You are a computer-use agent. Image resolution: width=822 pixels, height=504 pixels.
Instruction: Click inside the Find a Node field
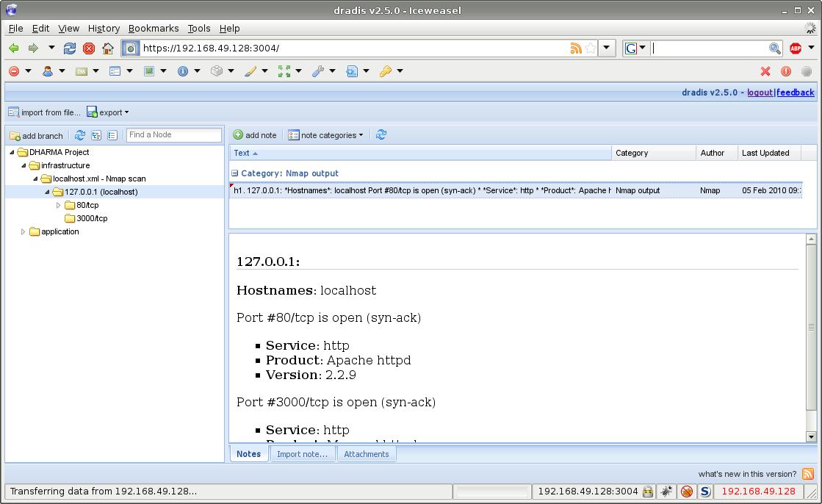[x=173, y=134]
